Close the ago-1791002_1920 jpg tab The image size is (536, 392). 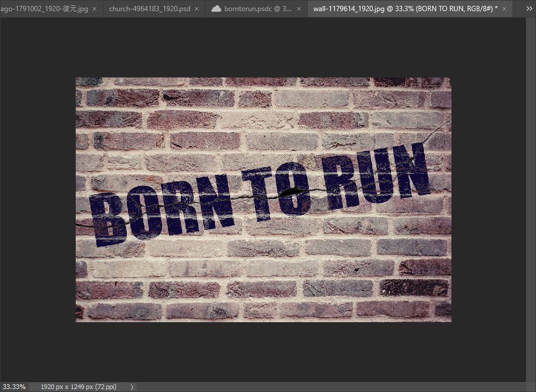[x=95, y=9]
